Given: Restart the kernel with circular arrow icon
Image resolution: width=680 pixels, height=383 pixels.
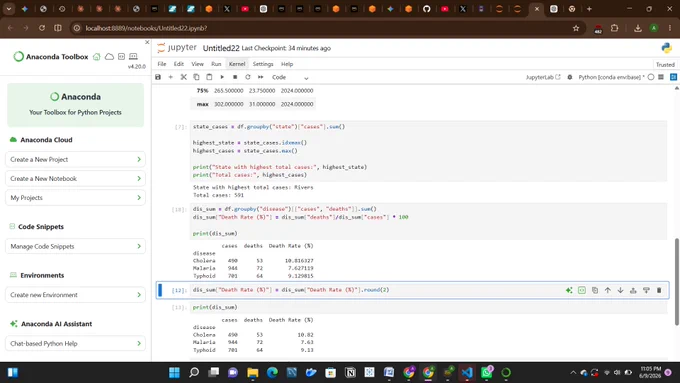Looking at the screenshot, I should tap(248, 77).
